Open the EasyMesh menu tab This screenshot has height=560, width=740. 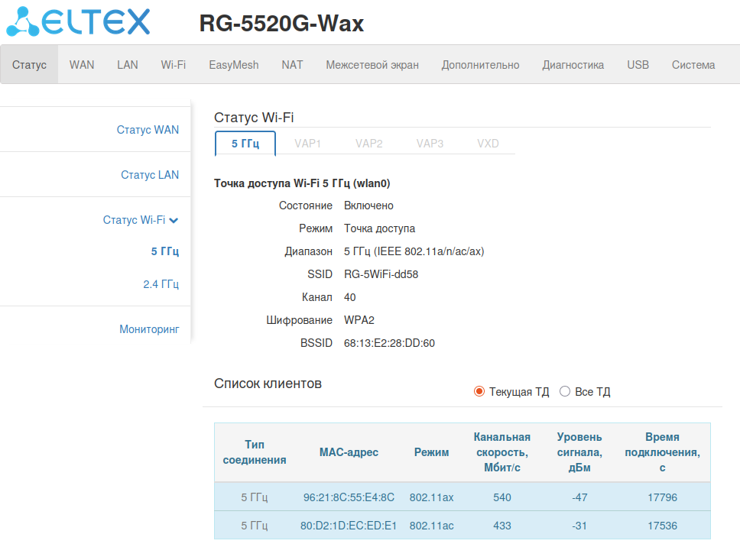[x=234, y=65]
